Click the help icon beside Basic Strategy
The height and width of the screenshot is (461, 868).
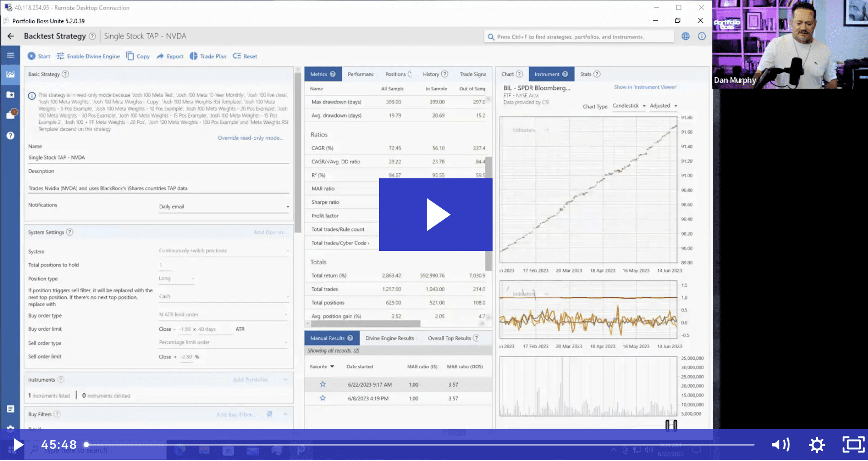[x=65, y=74]
